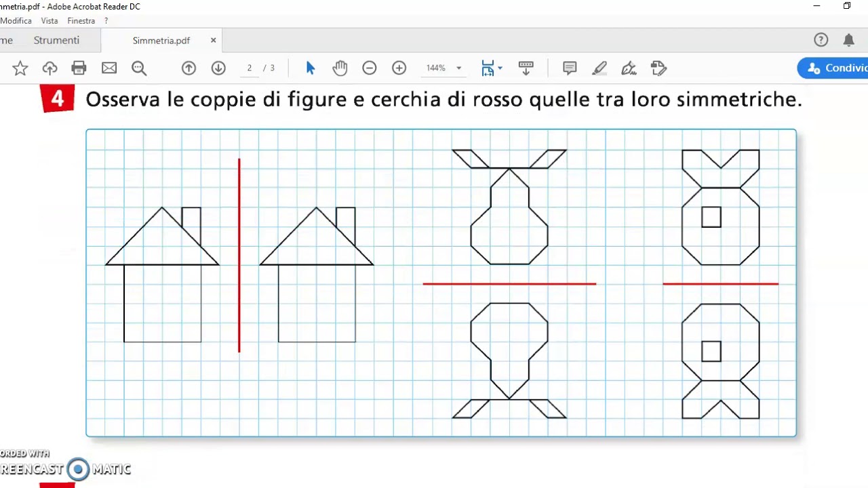
Task: Go to next page arrow
Action: pos(218,68)
